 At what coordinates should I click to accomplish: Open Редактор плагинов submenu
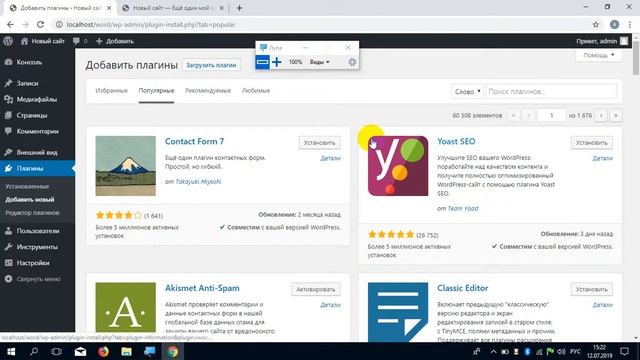point(32,212)
